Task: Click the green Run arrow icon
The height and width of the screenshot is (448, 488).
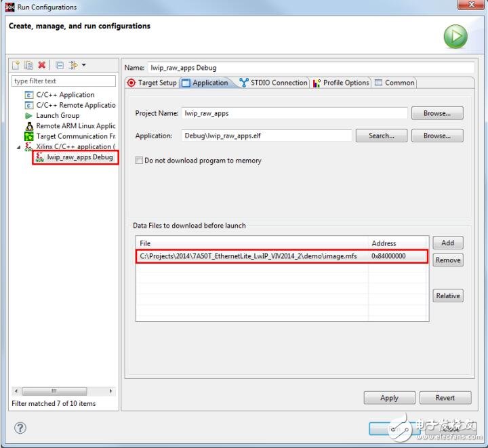Action: point(455,37)
